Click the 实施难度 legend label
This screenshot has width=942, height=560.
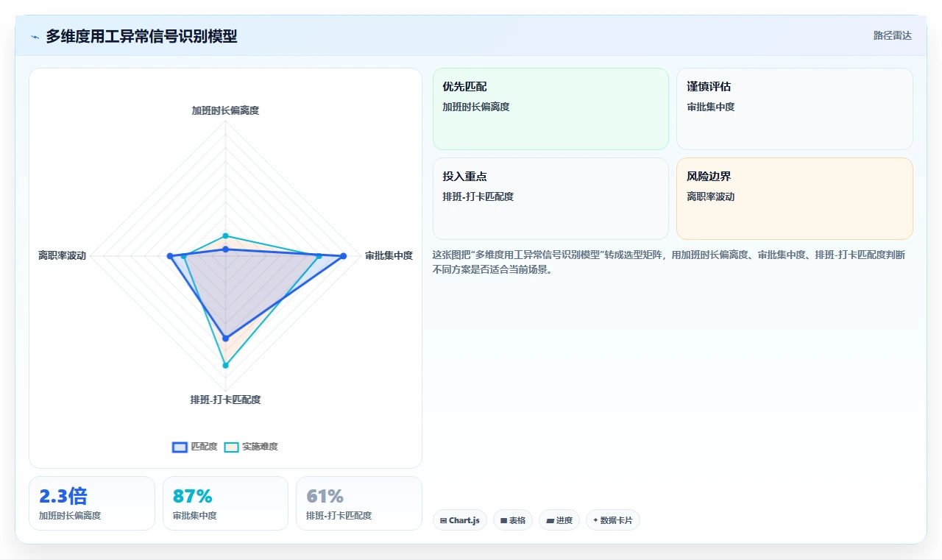click(x=260, y=447)
